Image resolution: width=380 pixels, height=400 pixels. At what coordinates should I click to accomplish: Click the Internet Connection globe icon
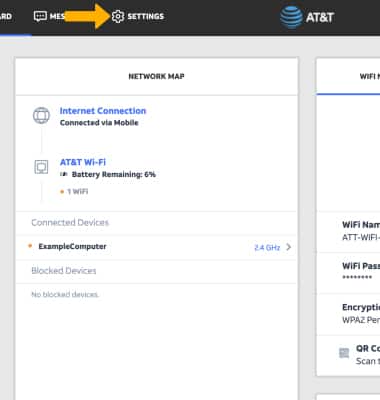click(41, 115)
